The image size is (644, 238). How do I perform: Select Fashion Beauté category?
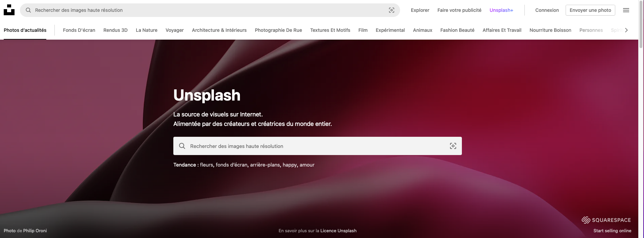coord(457,30)
